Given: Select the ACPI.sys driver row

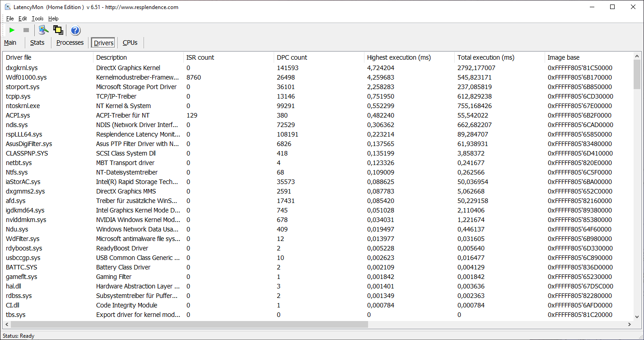Looking at the screenshot, I should (318, 115).
